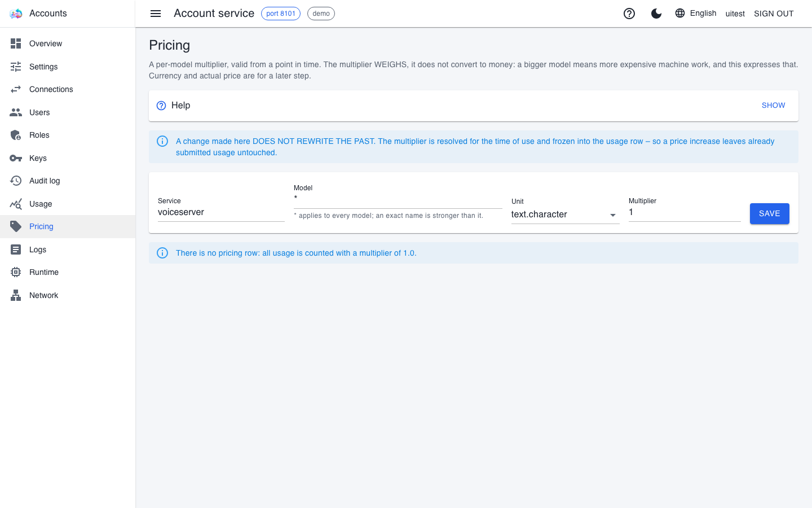
Task: Click SIGN OUT in the header
Action: (x=774, y=14)
